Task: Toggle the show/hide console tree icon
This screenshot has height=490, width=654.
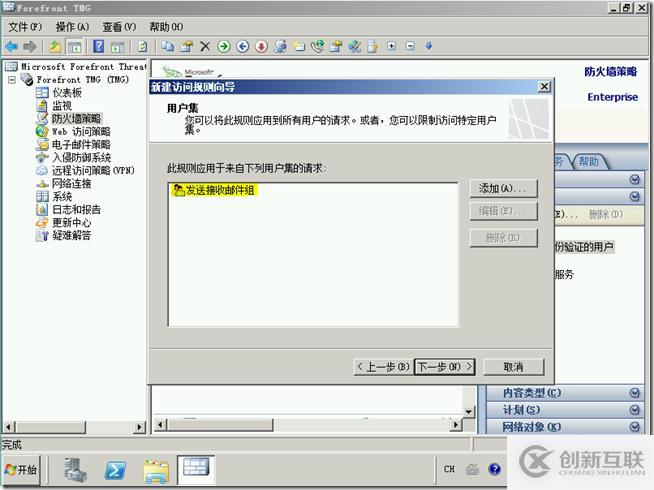Action: click(75, 46)
